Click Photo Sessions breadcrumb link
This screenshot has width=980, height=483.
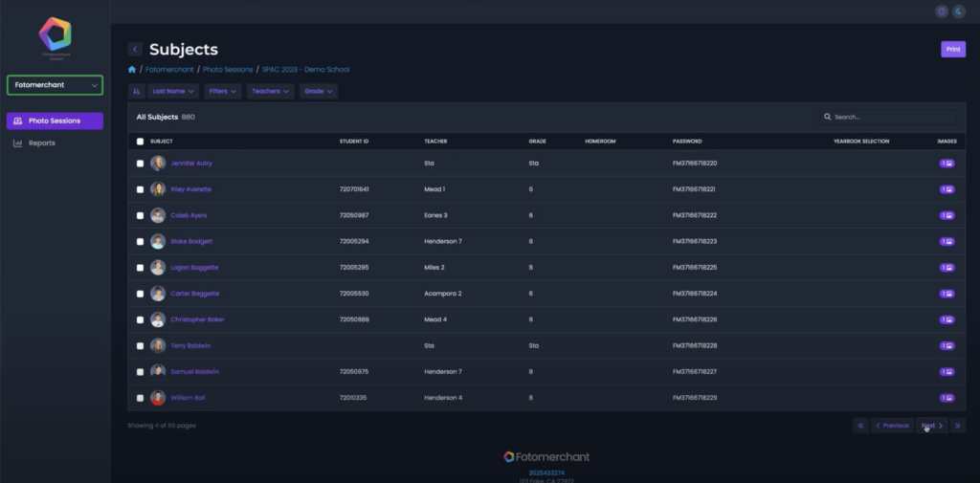point(228,70)
